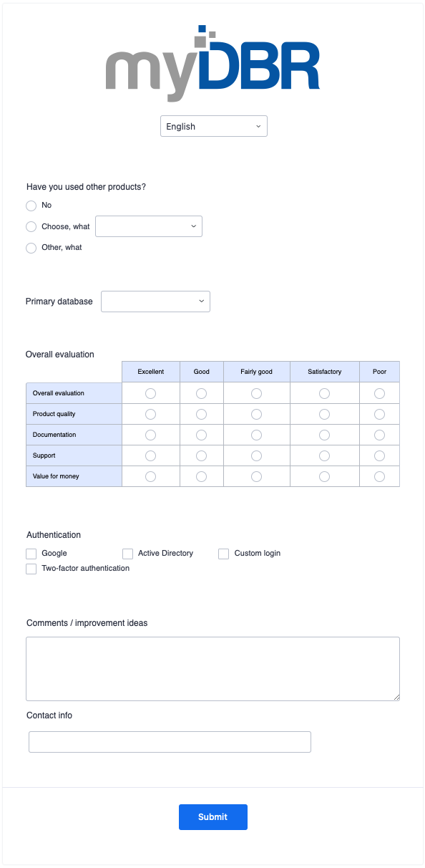This screenshot has height=868, width=425.
Task: Select the "Choose, what" radio option
Action: pyautogui.click(x=31, y=226)
